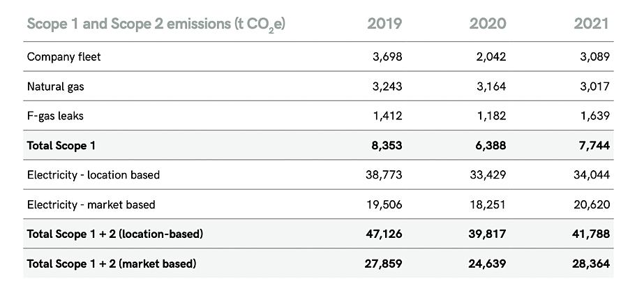Click the 2,042 company fleet 2020 value
Image resolution: width=644 pixels, height=293 pixels.
491,57
